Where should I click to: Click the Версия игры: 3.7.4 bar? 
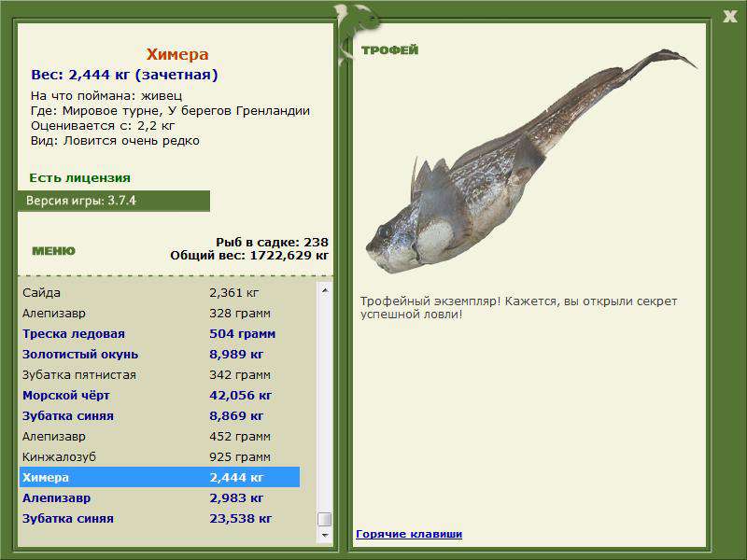(114, 201)
